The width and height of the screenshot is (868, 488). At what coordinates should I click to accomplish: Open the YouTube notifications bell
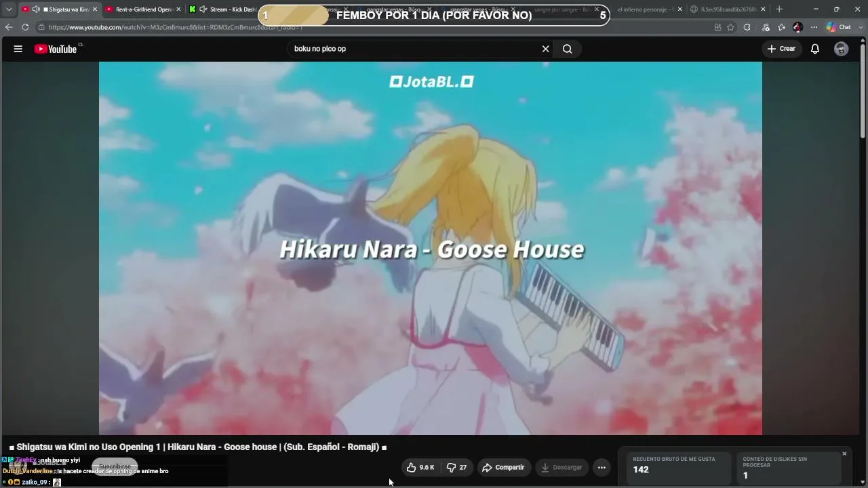coord(815,49)
